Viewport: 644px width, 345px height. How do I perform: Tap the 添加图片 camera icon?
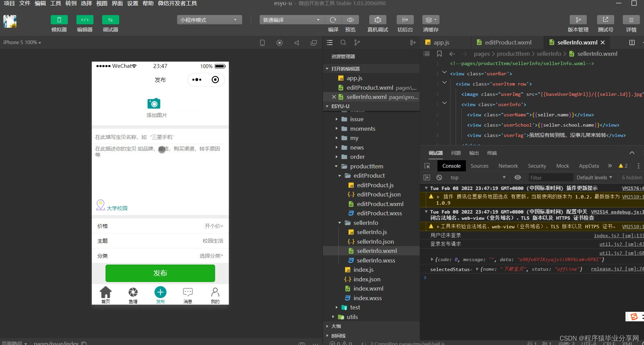pyautogui.click(x=154, y=103)
